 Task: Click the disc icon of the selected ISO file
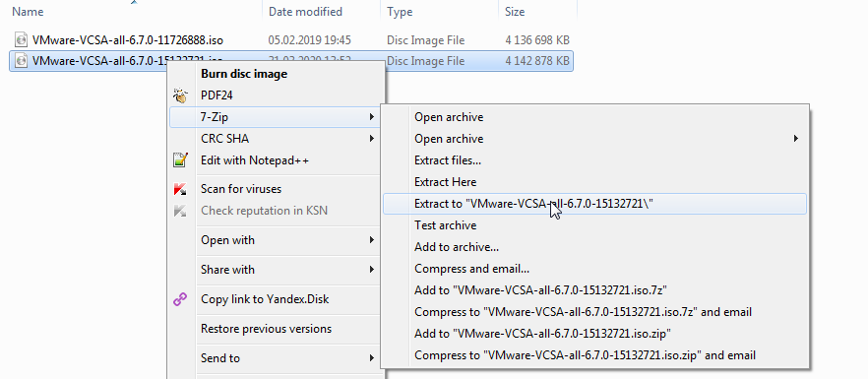coord(21,61)
